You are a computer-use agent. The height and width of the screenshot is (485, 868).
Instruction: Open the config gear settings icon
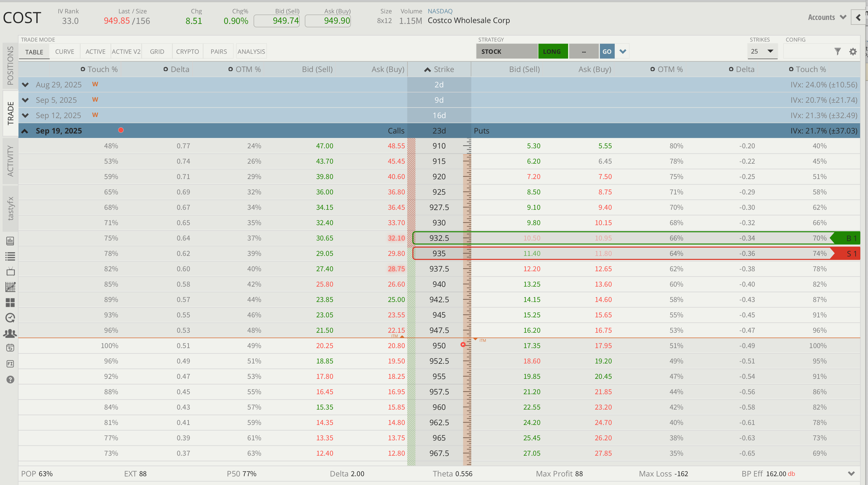(853, 52)
